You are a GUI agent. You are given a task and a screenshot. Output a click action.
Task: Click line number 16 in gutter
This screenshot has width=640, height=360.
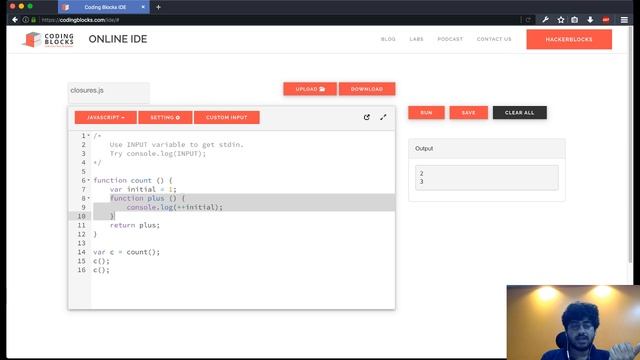[81, 270]
